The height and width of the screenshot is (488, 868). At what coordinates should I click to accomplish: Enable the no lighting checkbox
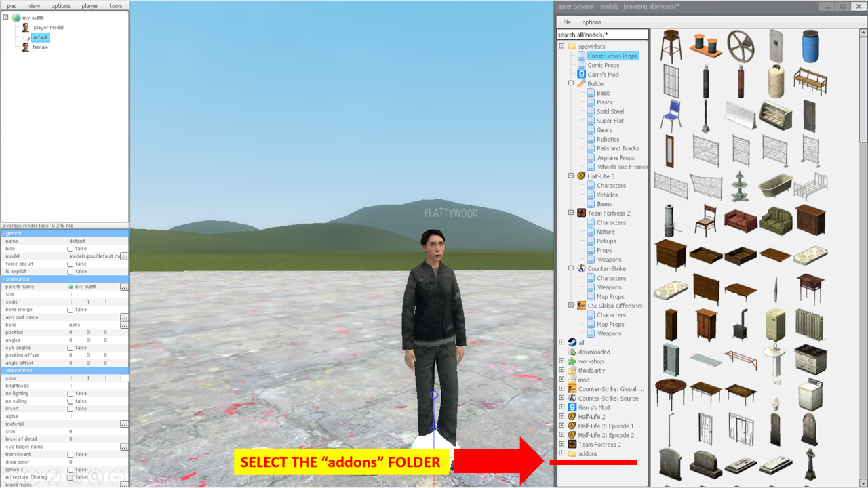71,393
